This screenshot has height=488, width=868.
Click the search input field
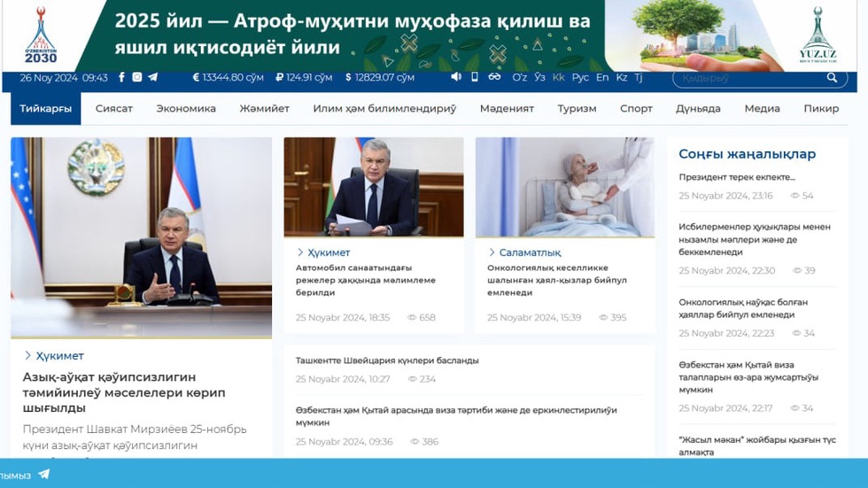(748, 78)
